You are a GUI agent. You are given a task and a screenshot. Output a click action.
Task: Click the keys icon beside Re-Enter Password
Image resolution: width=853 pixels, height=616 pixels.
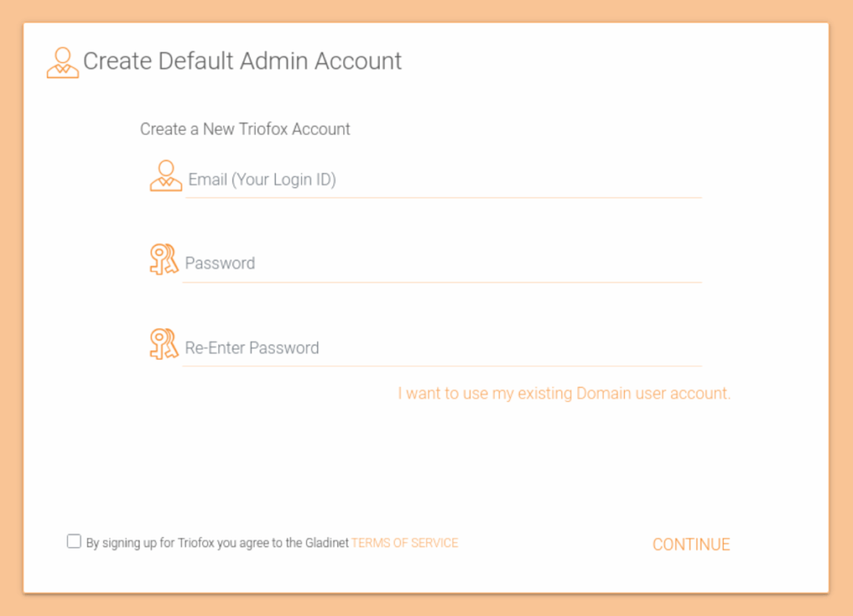pos(164,343)
